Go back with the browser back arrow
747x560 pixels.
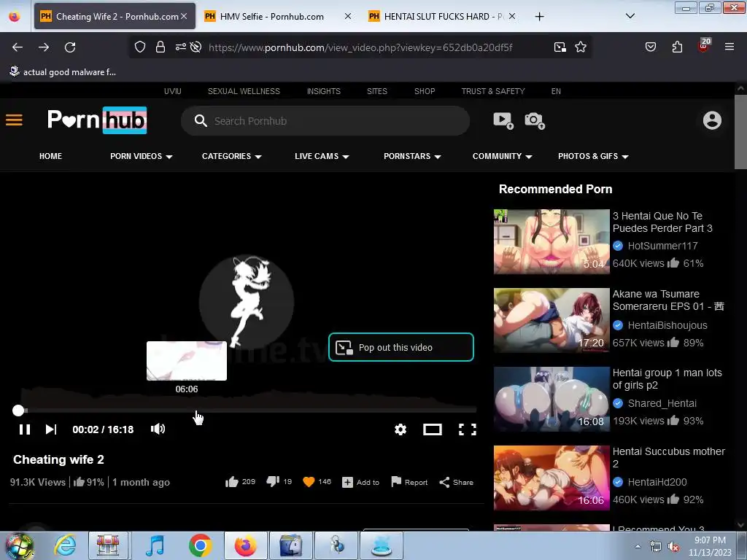point(18,47)
